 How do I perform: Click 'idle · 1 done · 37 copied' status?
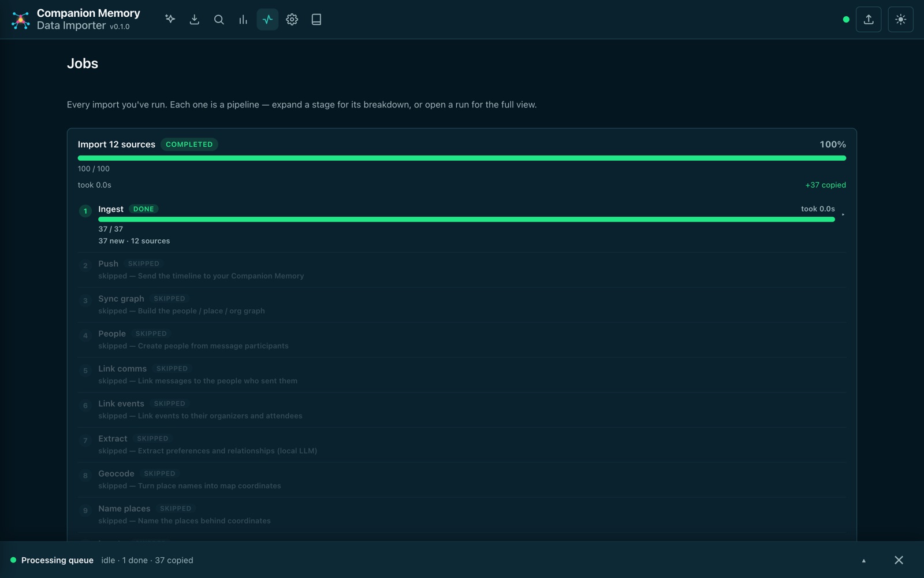click(147, 560)
